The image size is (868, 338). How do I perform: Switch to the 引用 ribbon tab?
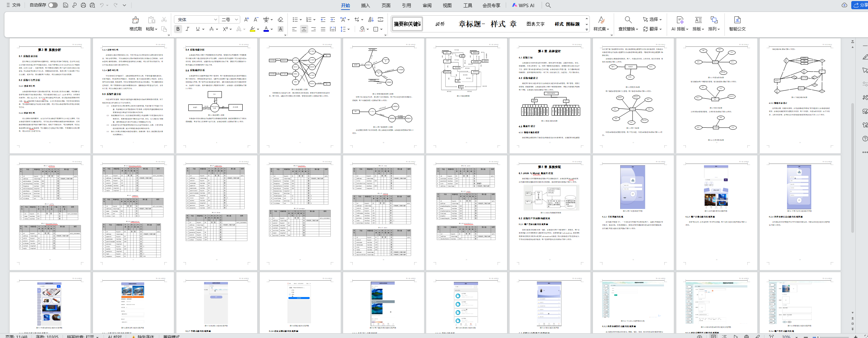click(x=406, y=5)
